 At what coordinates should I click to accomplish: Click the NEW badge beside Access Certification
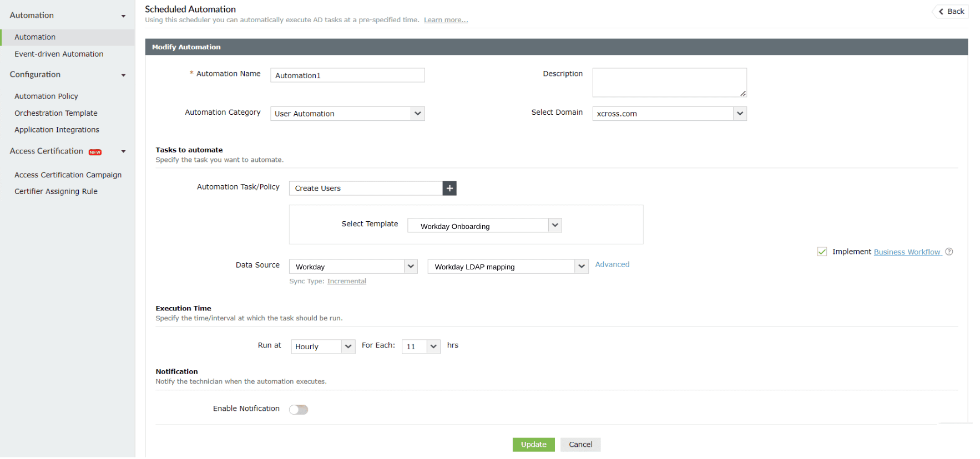[x=95, y=152]
